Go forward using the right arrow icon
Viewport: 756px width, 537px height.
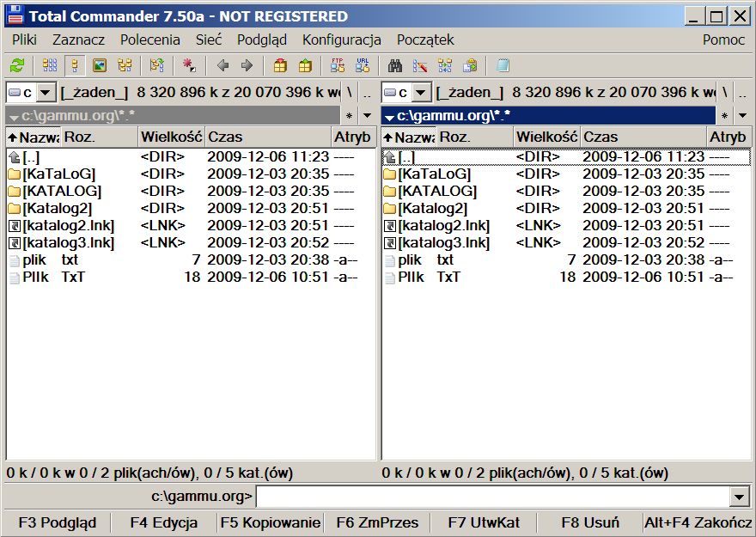coord(247,65)
